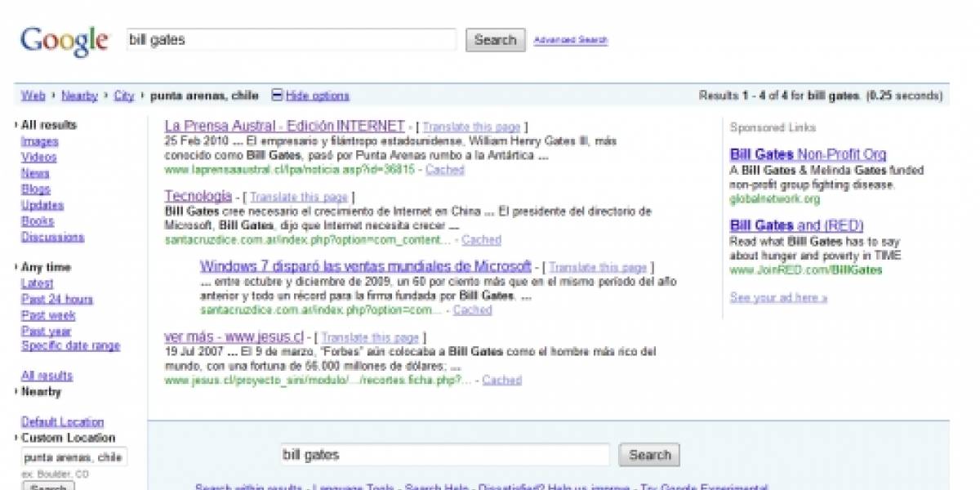Click the globalnetwork.org URL text
This screenshot has height=490, width=980.
point(775,199)
